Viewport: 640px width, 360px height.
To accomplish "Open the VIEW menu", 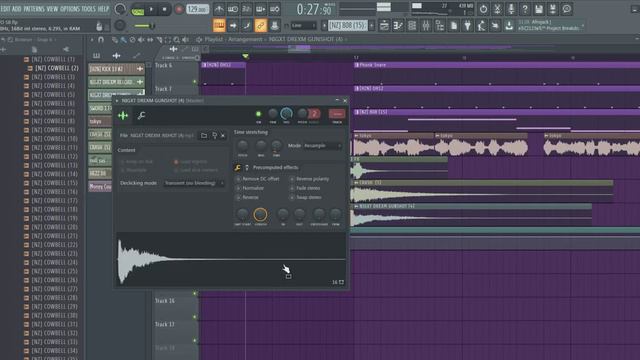I will click(x=53, y=9).
